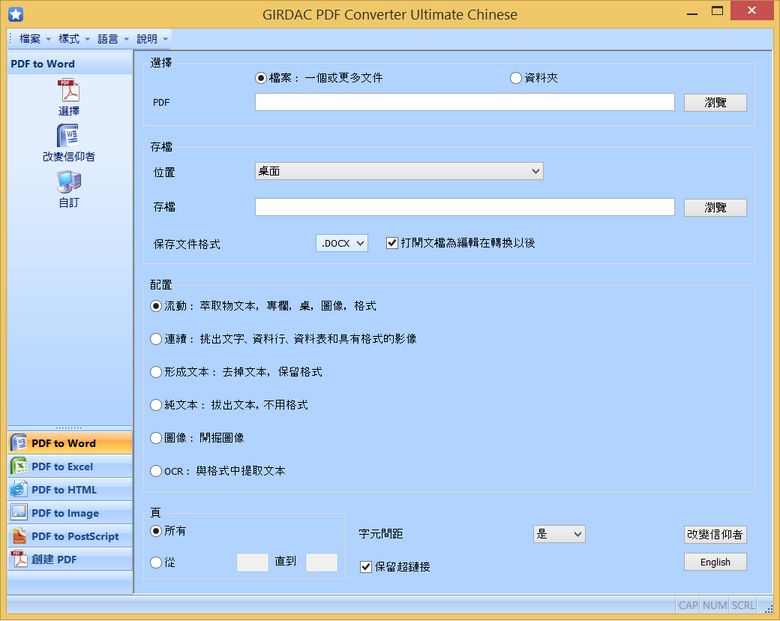
Task: Click the English language button
Action: 715,562
